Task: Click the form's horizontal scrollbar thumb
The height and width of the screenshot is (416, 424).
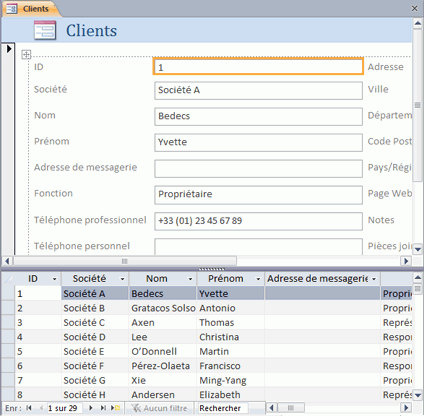Action: click(x=124, y=261)
